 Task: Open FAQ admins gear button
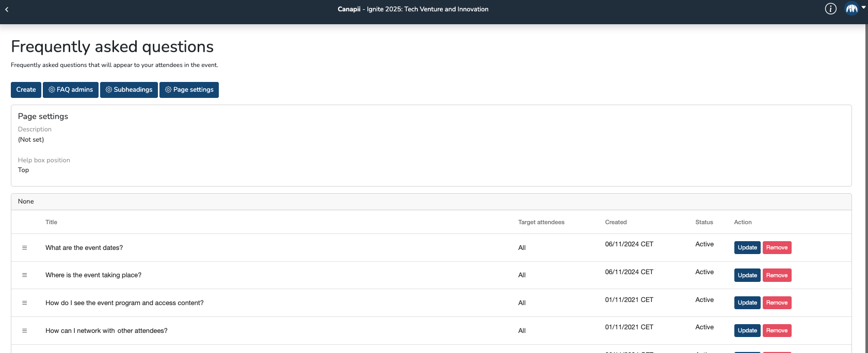coord(71,90)
